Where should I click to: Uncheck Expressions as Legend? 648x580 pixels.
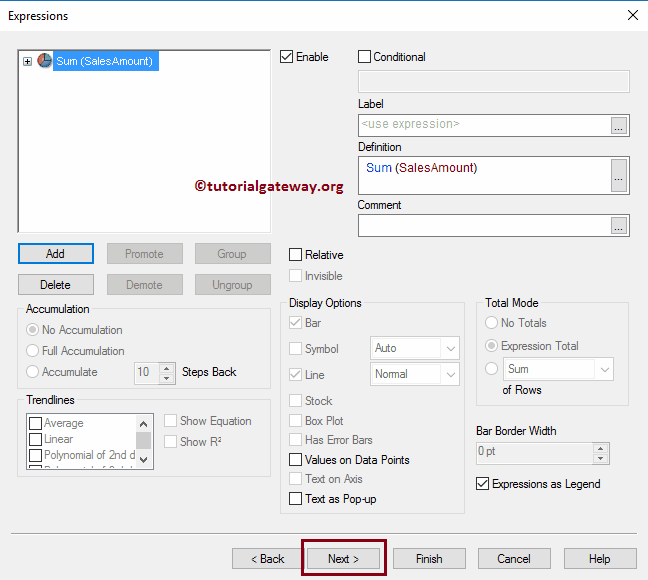pos(482,484)
